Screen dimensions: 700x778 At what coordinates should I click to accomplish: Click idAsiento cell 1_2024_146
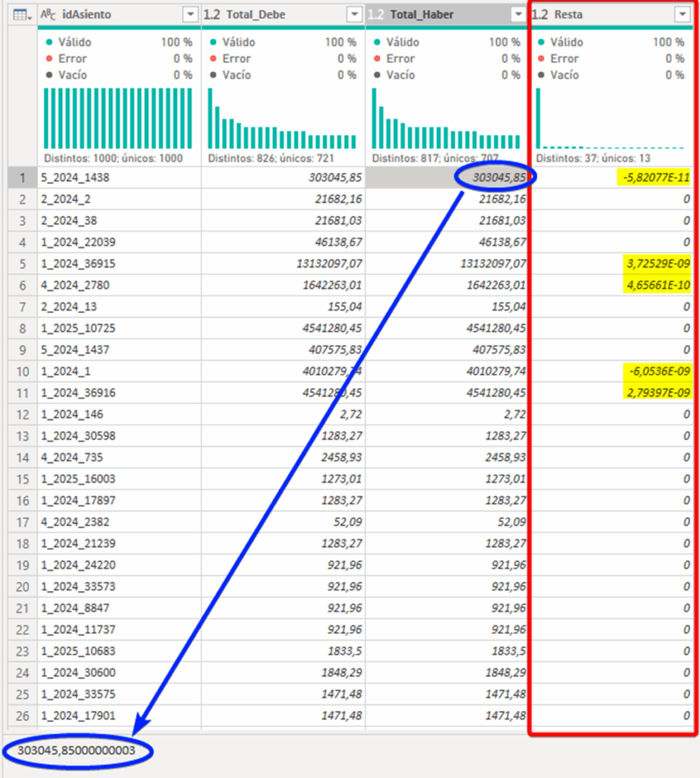coord(119,414)
